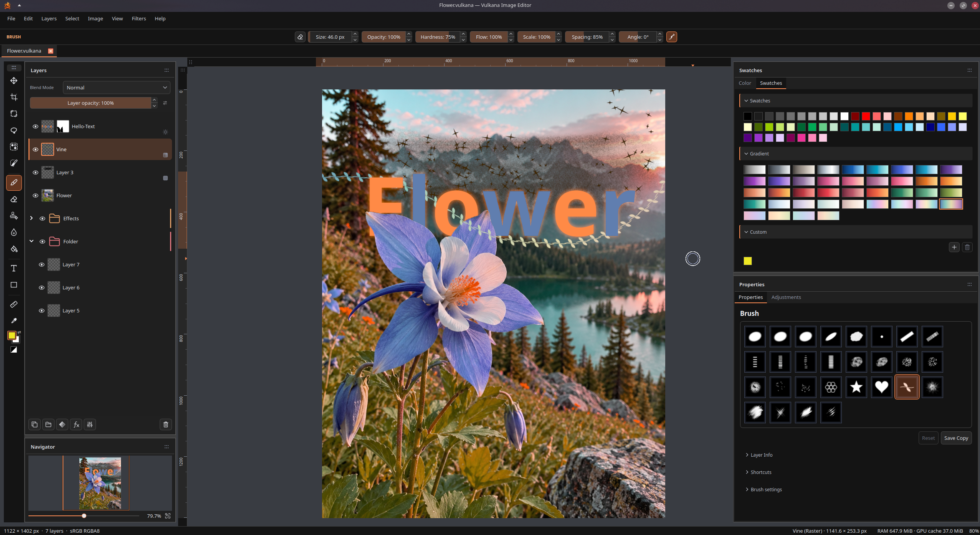Add a layer mask in Layers panel
The height and width of the screenshot is (535, 980).
(x=62, y=424)
